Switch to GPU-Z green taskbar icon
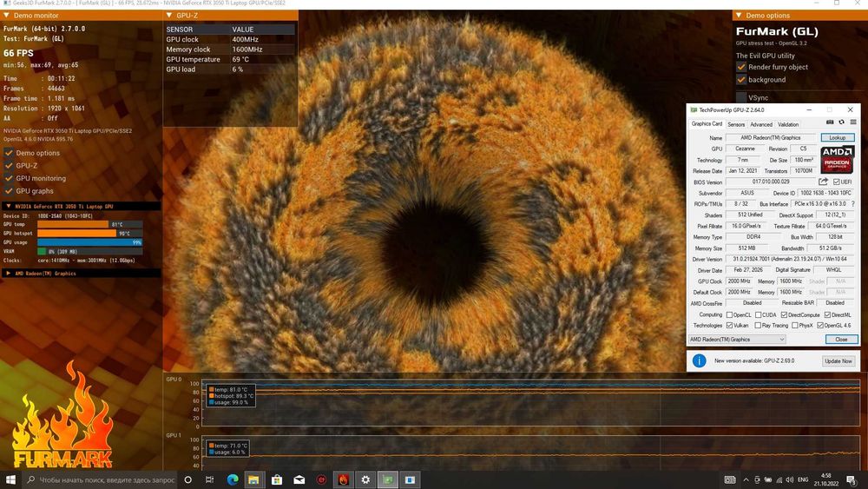 click(387, 479)
